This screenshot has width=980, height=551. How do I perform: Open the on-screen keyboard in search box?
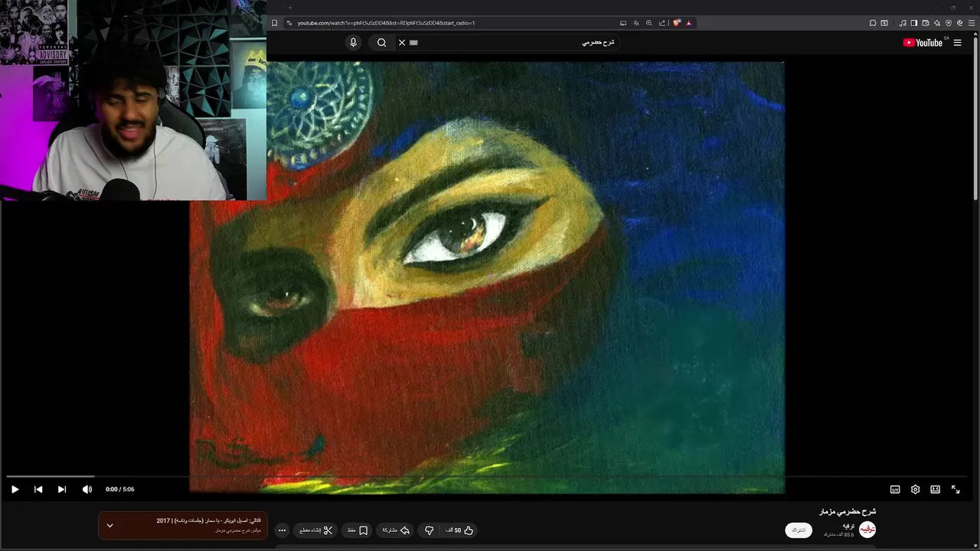[x=414, y=43]
